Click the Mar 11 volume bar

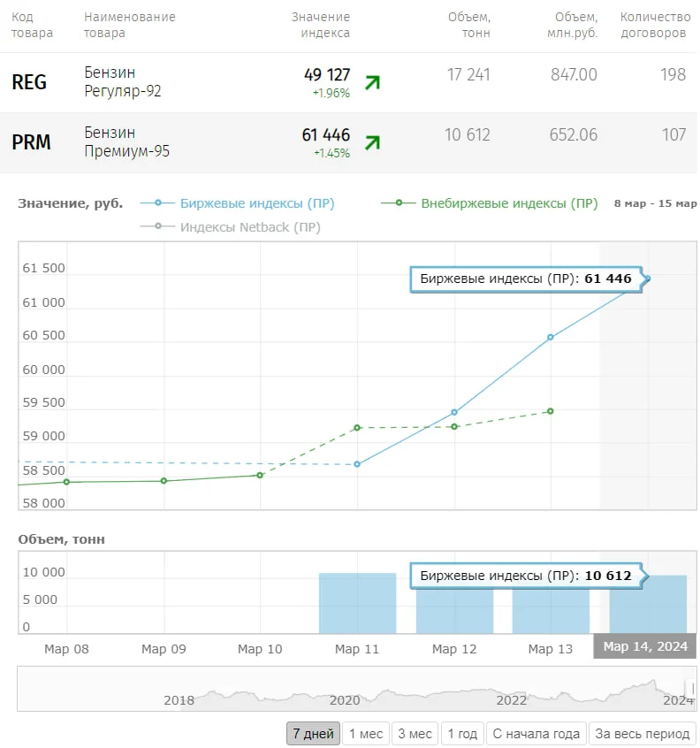tap(357, 603)
